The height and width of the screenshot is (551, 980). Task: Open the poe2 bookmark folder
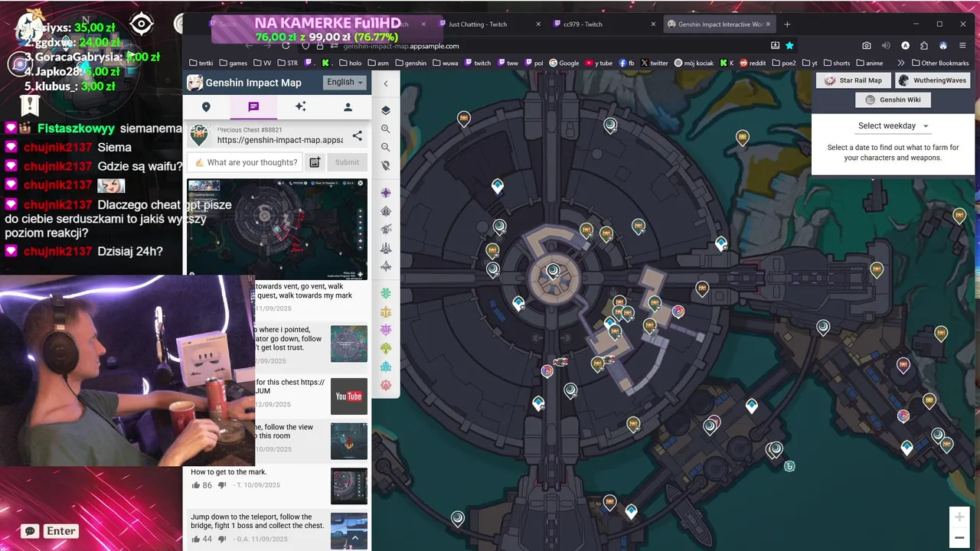point(784,63)
